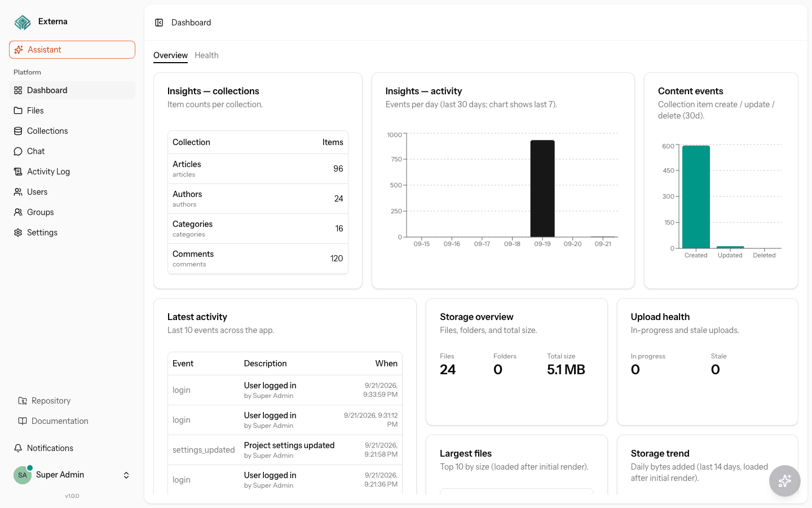Open the Assistant button
Screen dimensions: 812x508
(72, 50)
